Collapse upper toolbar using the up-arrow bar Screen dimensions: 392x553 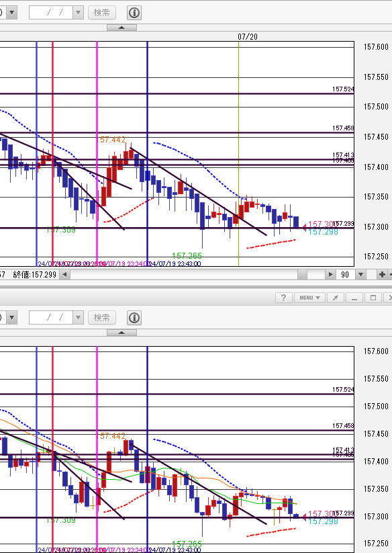coord(121,28)
